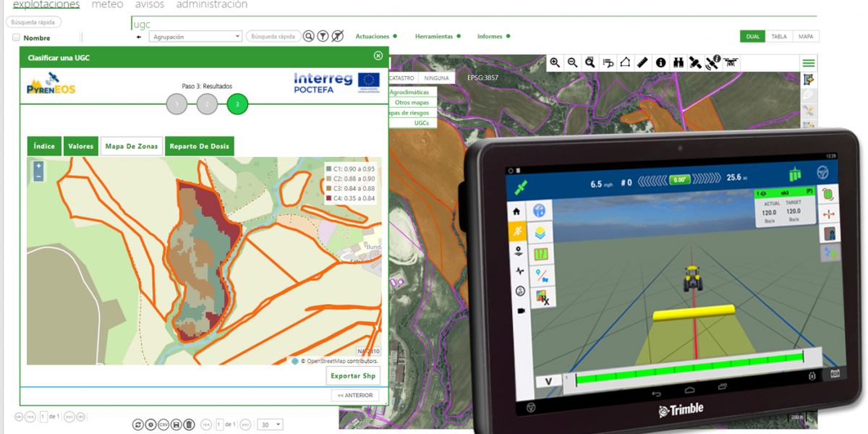Run the magnifier search next to Búsqueda rápida

309,36
